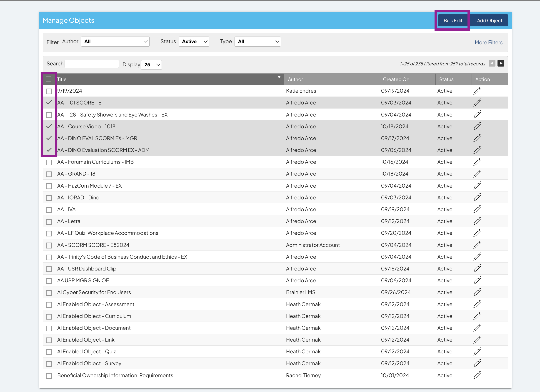Image resolution: width=540 pixels, height=392 pixels.
Task: Click author cell "Brainier LMS"
Action: click(300, 292)
